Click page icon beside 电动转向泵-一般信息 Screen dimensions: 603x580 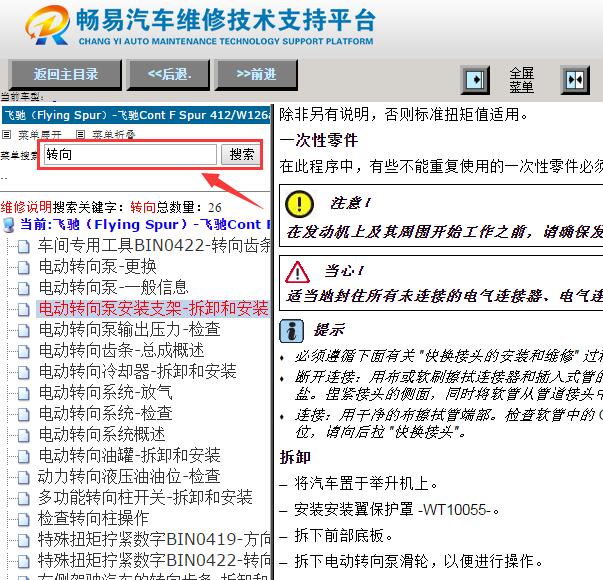[x=23, y=288]
